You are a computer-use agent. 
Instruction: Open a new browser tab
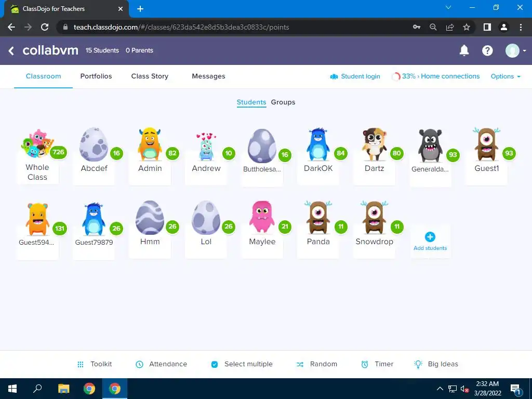click(140, 9)
